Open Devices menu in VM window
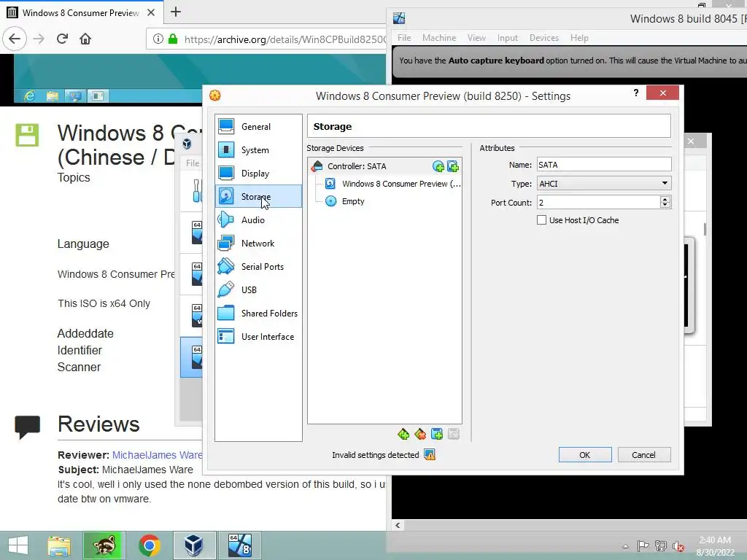The width and height of the screenshot is (747, 560). pyautogui.click(x=544, y=38)
